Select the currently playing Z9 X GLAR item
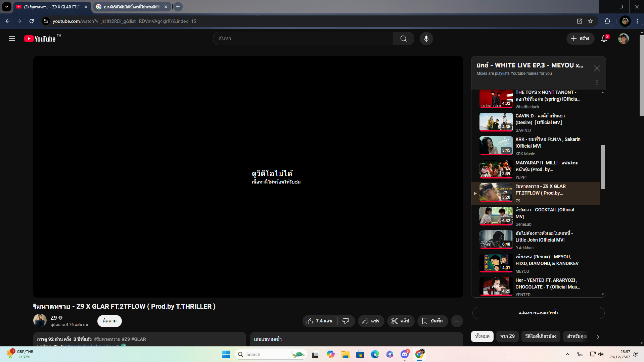 tap(536, 193)
